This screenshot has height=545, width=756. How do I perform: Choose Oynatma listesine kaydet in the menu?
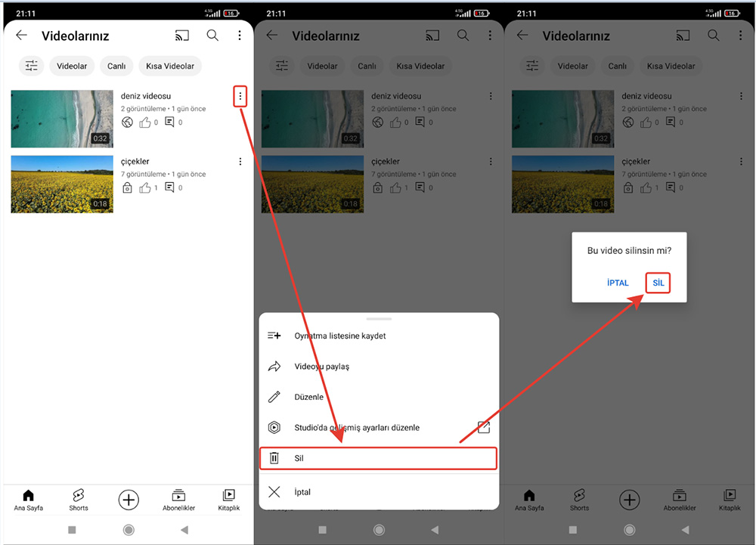[x=340, y=336]
